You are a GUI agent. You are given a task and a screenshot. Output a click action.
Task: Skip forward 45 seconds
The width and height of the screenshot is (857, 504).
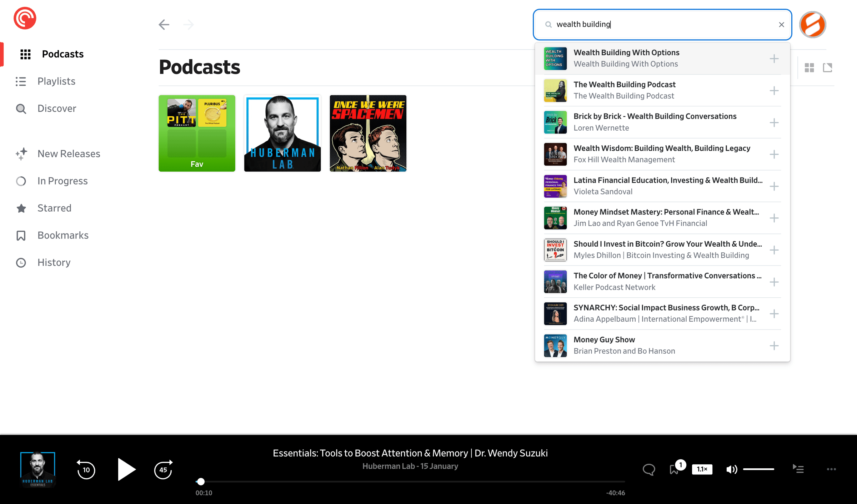163,469
